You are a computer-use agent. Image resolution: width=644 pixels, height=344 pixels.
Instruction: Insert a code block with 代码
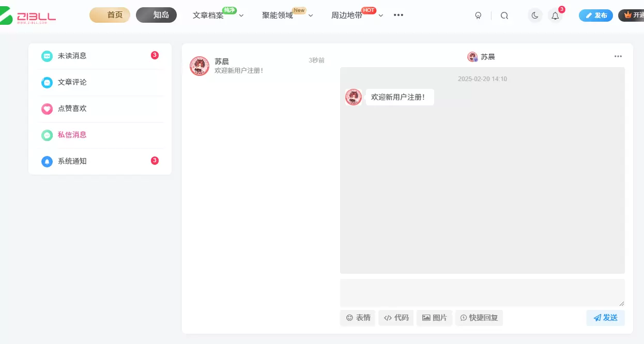pos(396,318)
